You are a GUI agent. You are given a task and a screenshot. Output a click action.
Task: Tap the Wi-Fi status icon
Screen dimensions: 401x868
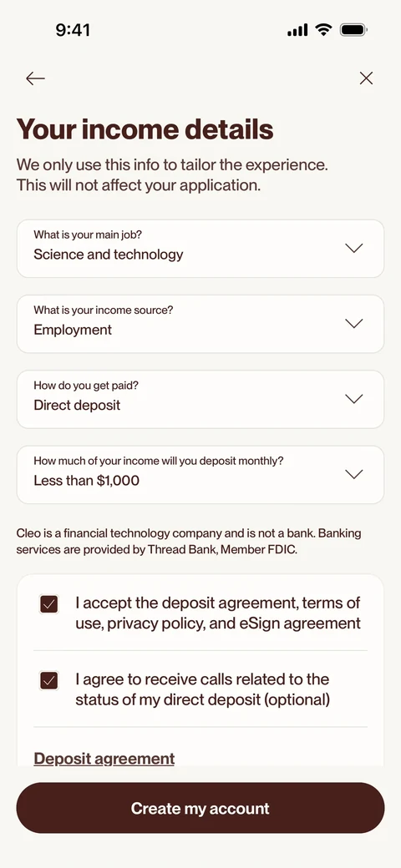tap(323, 30)
